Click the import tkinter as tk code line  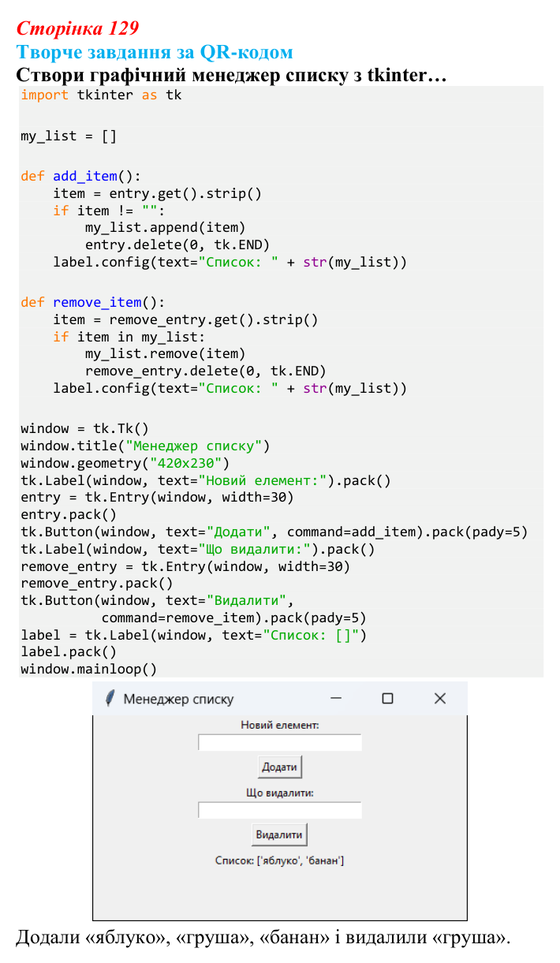101,95
